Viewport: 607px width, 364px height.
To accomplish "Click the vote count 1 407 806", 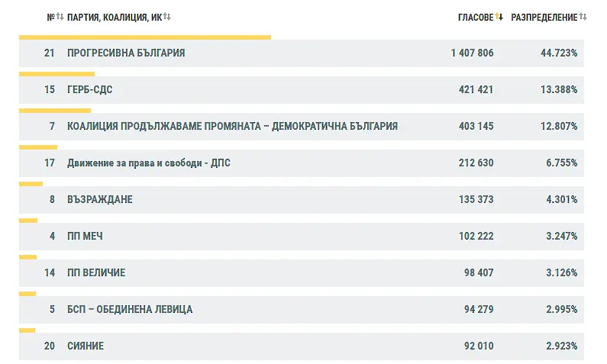I will click(472, 53).
